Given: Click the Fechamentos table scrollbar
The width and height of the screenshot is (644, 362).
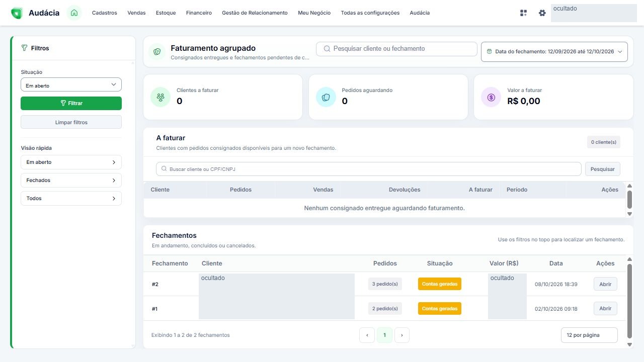Looking at the screenshot, I should (x=629, y=302).
